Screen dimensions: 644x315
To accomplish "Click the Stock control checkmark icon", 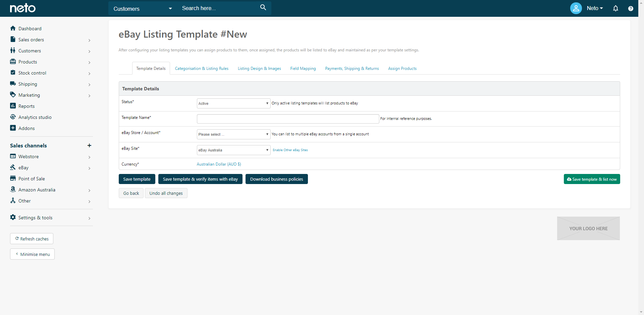I will (x=13, y=73).
